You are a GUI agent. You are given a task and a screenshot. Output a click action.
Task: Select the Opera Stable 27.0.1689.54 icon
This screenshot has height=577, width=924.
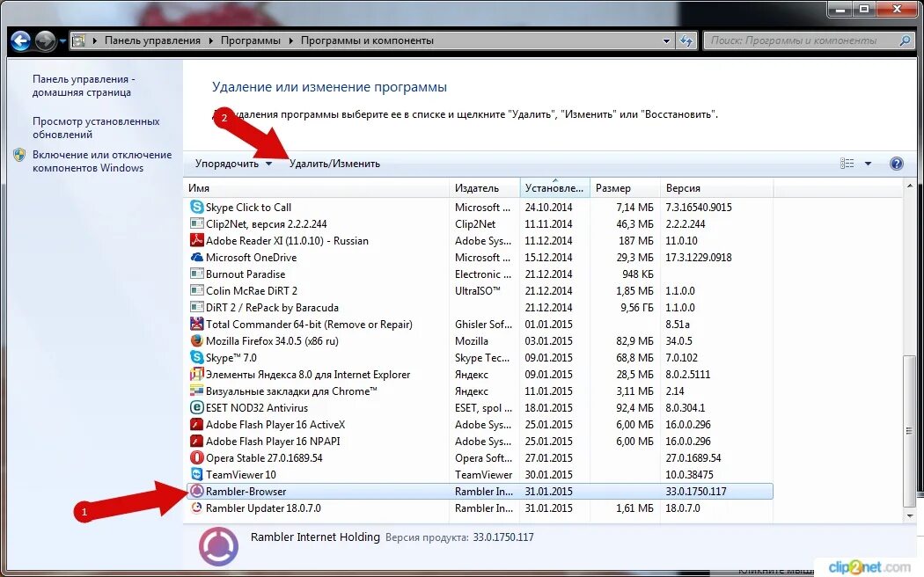(x=197, y=457)
